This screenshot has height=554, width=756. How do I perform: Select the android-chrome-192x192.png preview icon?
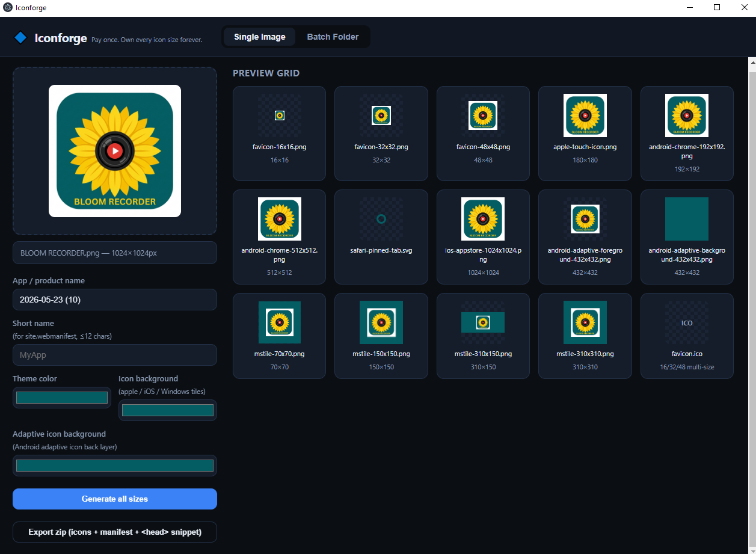coord(687,115)
